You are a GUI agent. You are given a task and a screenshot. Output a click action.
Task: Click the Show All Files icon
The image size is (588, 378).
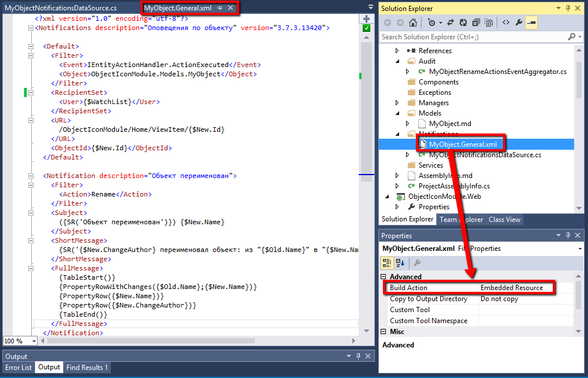pyautogui.click(x=489, y=23)
